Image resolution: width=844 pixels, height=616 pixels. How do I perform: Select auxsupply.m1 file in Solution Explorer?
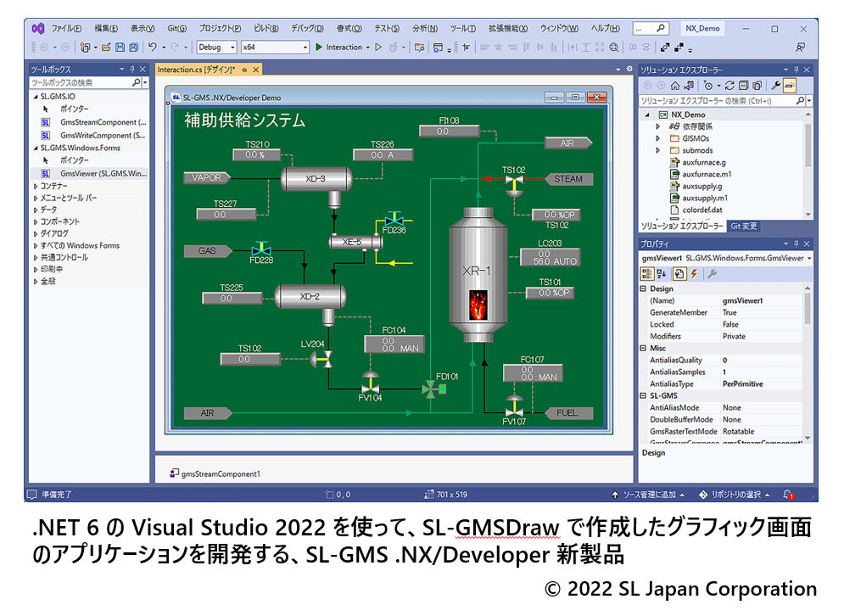pos(705,199)
